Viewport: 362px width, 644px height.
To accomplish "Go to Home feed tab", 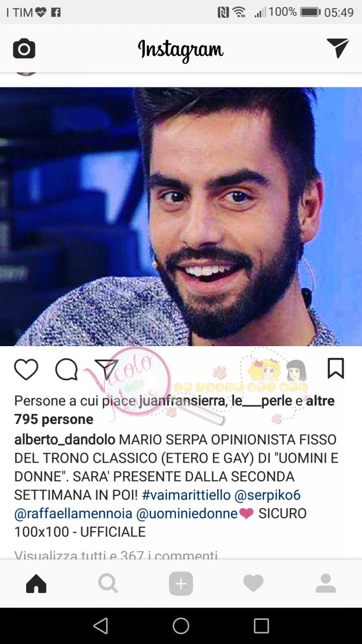I will click(36, 583).
